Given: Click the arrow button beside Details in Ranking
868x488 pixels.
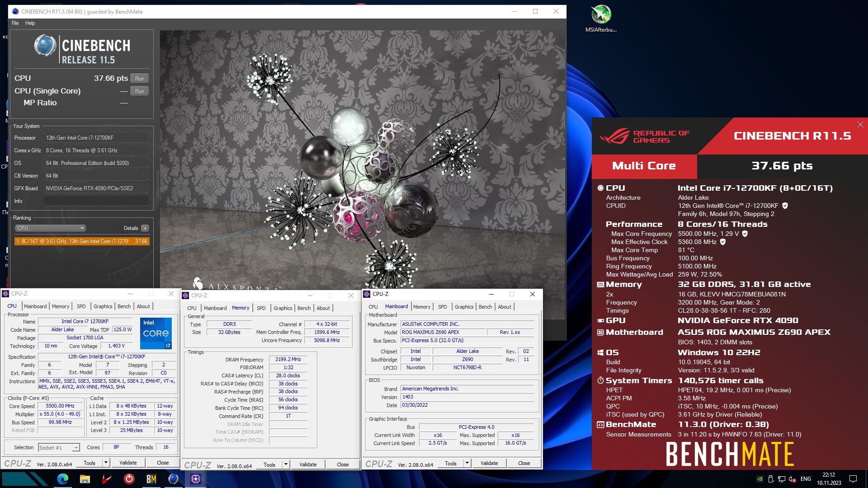Looking at the screenshot, I should click(x=145, y=228).
